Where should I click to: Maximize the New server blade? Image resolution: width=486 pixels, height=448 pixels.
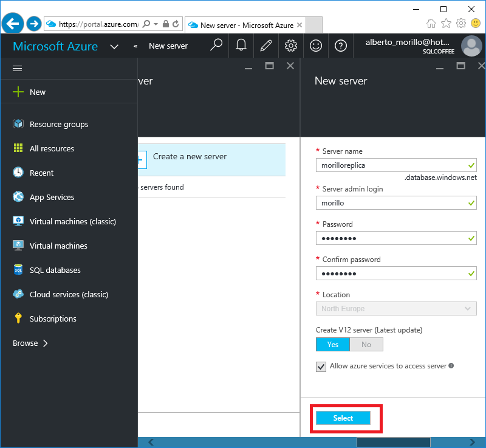[461, 66]
